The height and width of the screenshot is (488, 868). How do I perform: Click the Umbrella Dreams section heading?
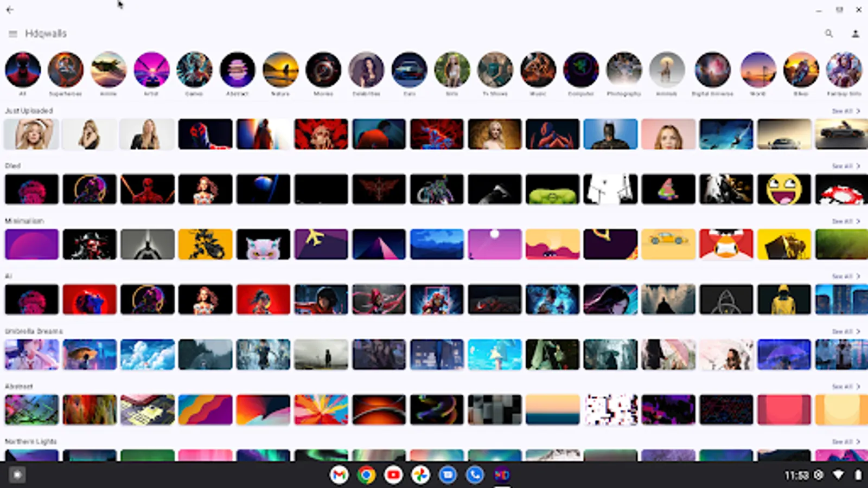(34, 331)
